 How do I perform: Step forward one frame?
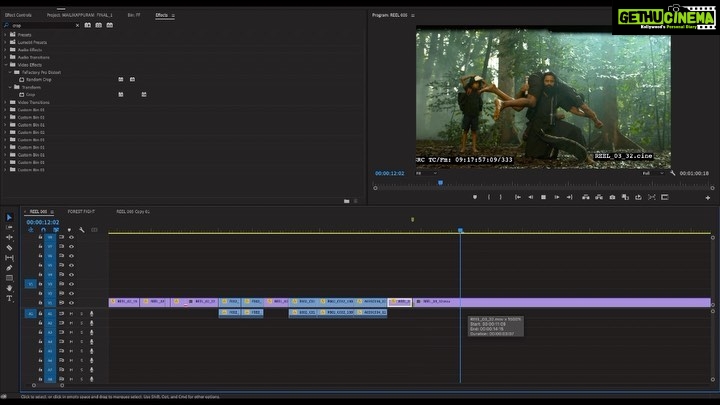(557, 197)
